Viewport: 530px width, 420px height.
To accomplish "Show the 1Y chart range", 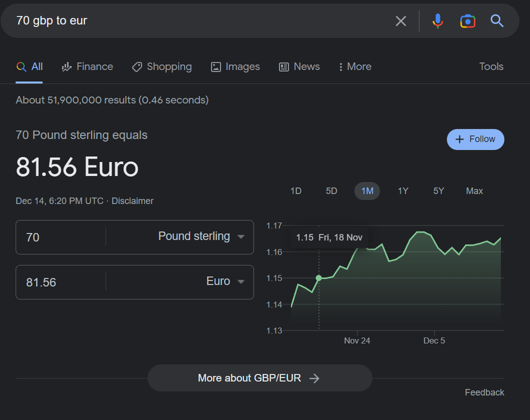I will [403, 191].
